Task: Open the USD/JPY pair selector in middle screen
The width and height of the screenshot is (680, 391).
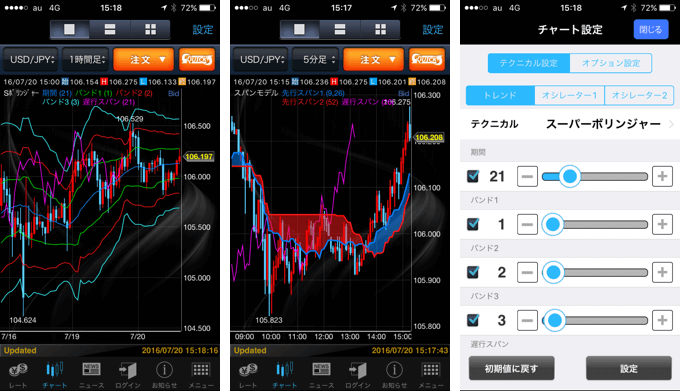Action: 260,59
